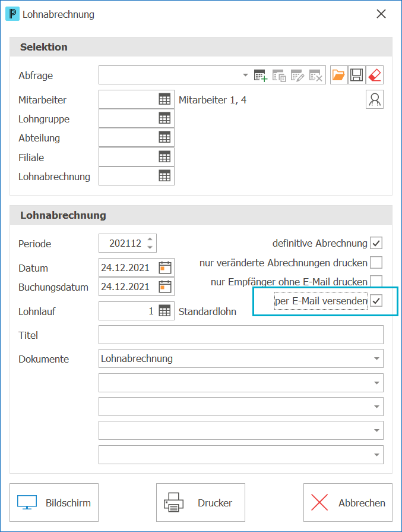Viewport: 402px width, 532px height.
Task: Open saved selection with folder icon
Action: point(338,75)
